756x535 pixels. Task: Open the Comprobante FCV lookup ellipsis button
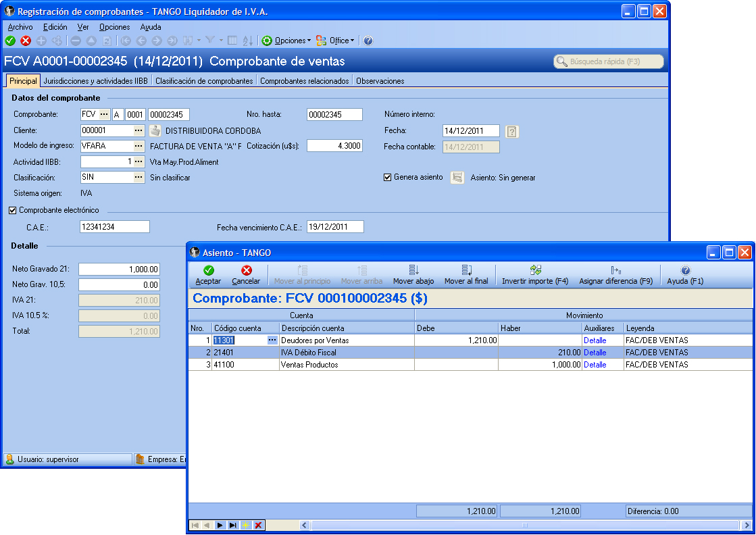104,115
